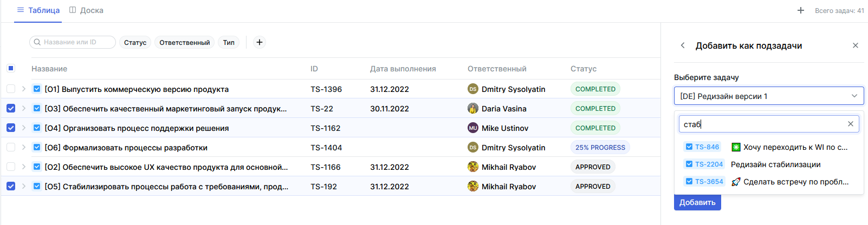Switch to the 'Доска' tab
The width and height of the screenshot is (868, 225).
pyautogui.click(x=86, y=10)
